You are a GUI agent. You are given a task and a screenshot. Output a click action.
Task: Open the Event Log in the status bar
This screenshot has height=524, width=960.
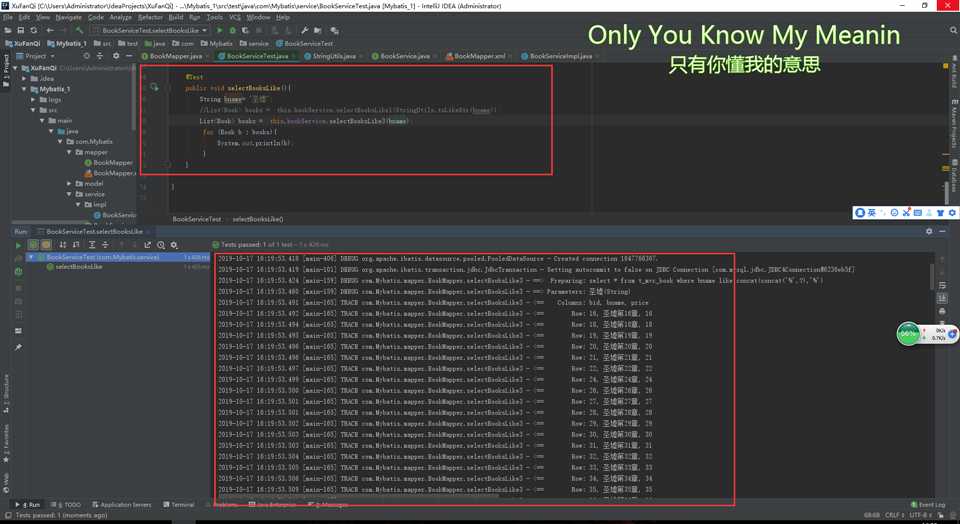[928, 505]
